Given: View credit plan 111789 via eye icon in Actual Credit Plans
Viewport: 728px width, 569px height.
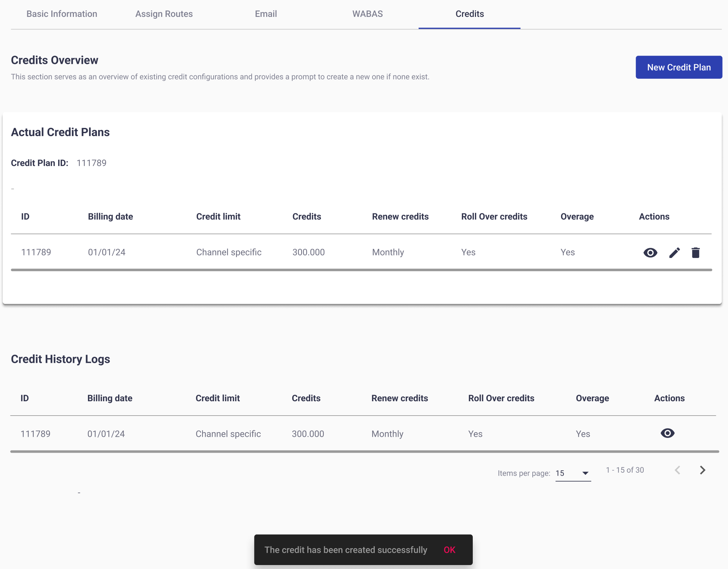Looking at the screenshot, I should (x=650, y=253).
